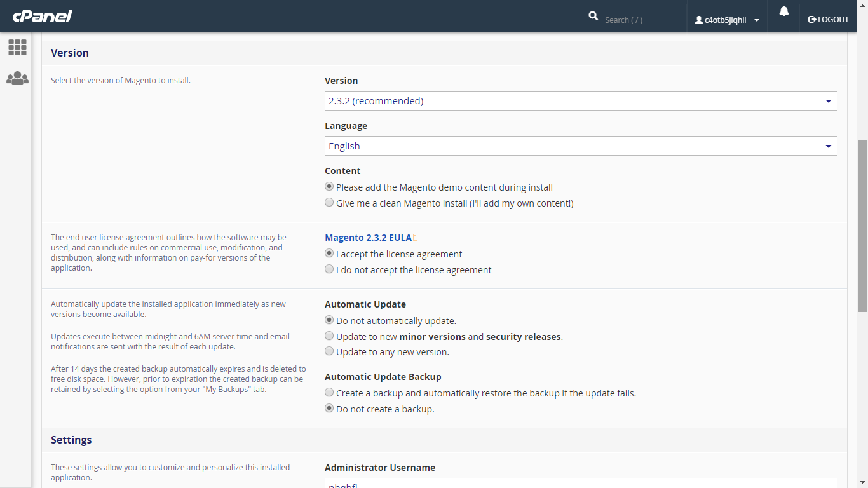Choose clean Magento install option
The width and height of the screenshot is (868, 488).
[329, 203]
